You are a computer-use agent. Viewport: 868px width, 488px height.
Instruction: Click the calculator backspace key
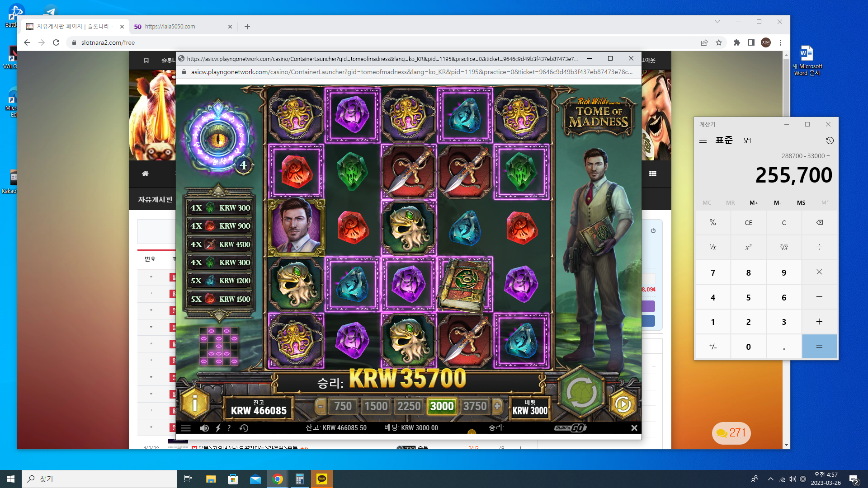[819, 222]
